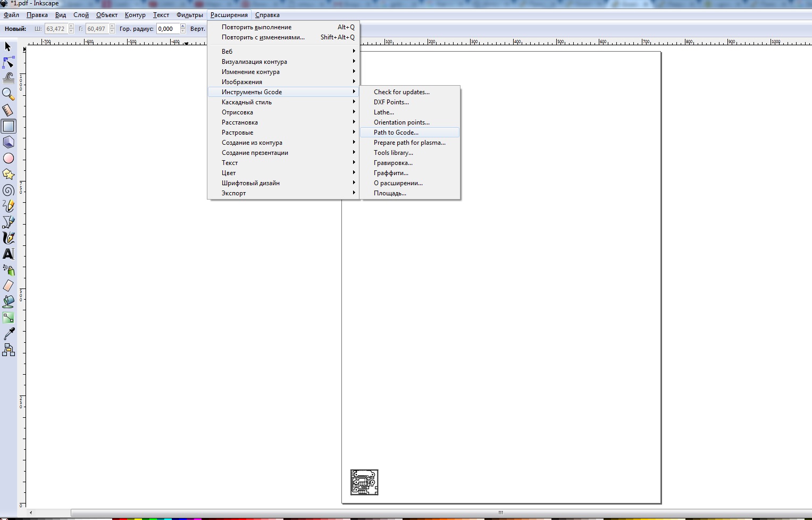Open О расширении…
Image resolution: width=812 pixels, height=520 pixels.
click(410, 183)
